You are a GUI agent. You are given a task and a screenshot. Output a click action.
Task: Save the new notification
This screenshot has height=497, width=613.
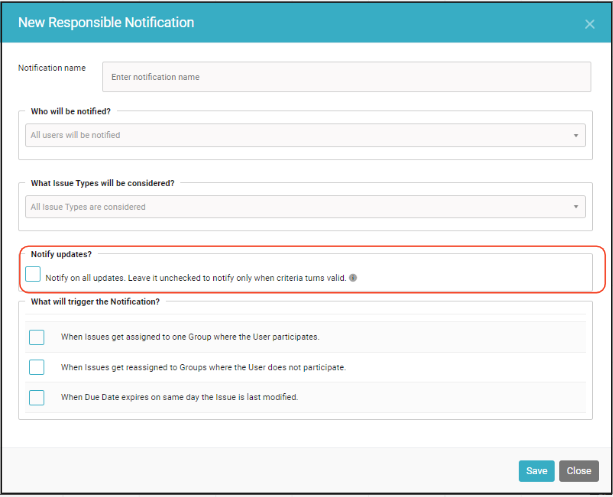pyautogui.click(x=536, y=471)
